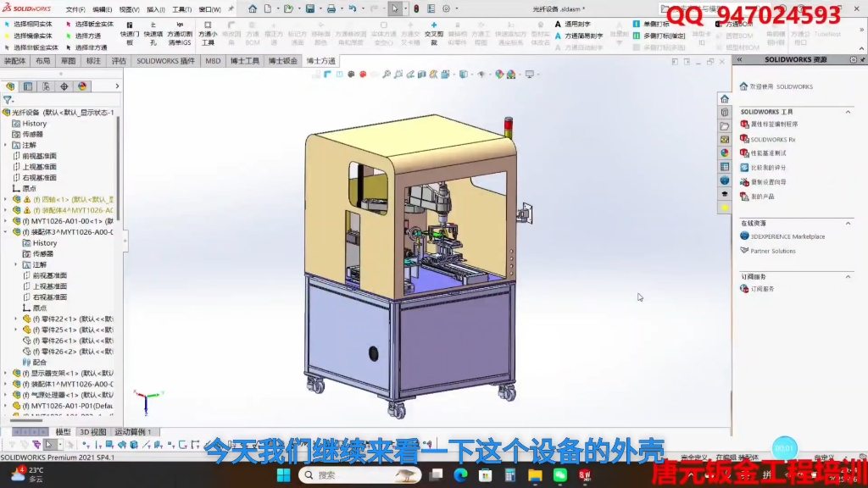
Task: Print the document with the printer icon
Action: (331, 8)
